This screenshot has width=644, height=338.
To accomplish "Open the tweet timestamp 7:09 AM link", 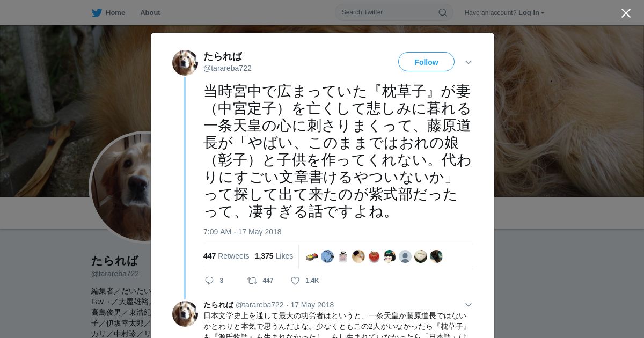I will click(x=242, y=232).
